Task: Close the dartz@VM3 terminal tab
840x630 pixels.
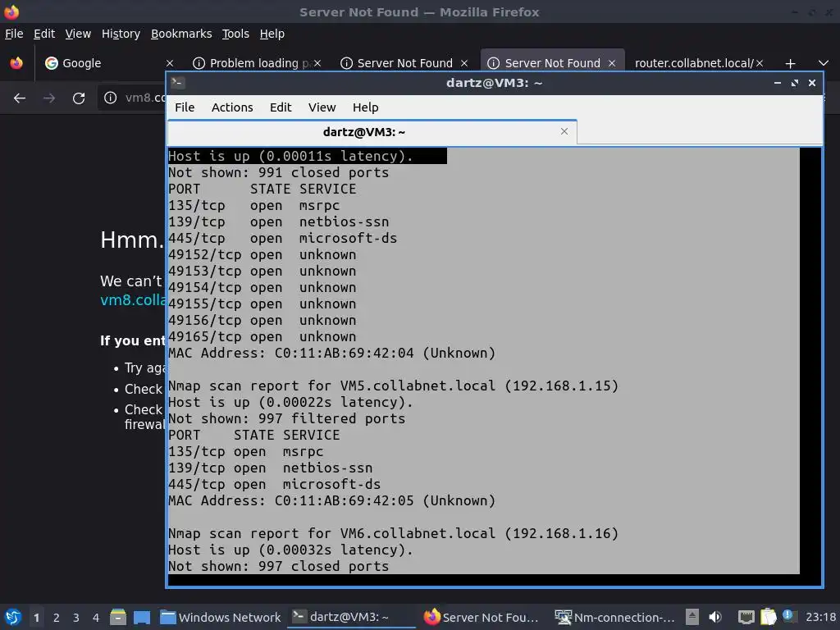Action: pyautogui.click(x=564, y=131)
